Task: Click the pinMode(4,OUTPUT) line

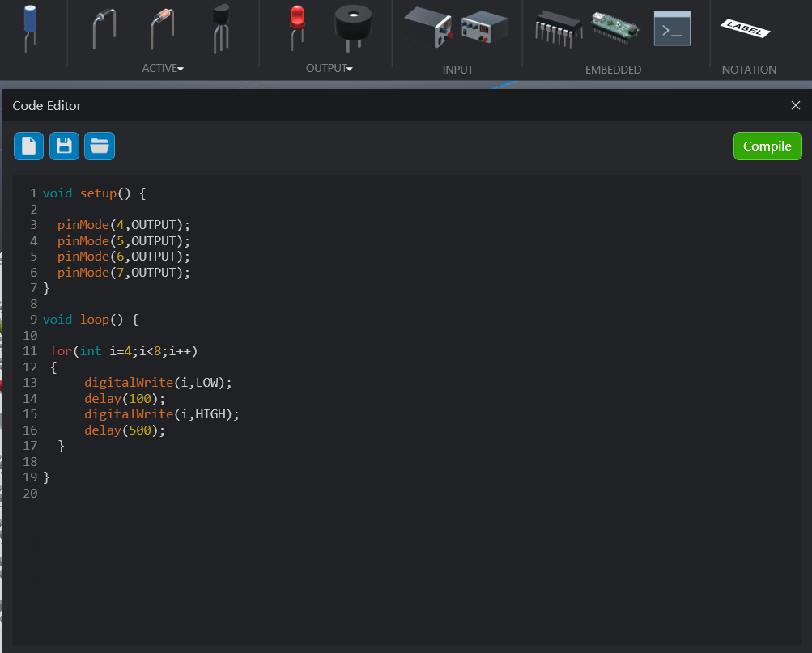Action: pos(124,225)
